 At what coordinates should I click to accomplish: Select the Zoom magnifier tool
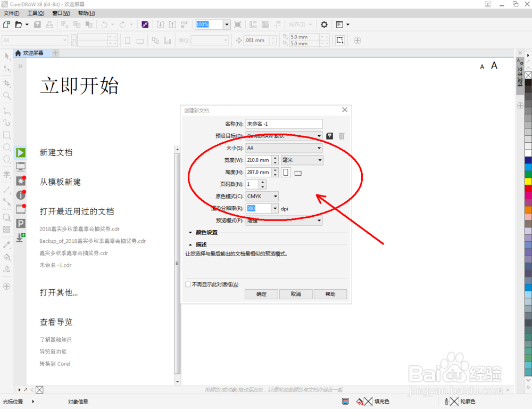coord(7,96)
